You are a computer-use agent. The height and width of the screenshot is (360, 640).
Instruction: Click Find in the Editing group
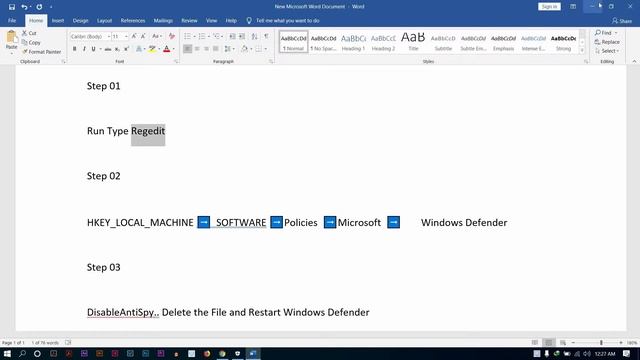tap(606, 33)
